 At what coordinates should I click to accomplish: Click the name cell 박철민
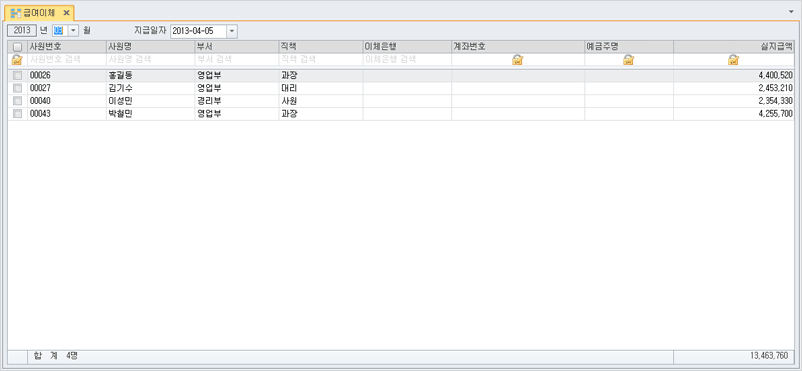click(x=150, y=114)
